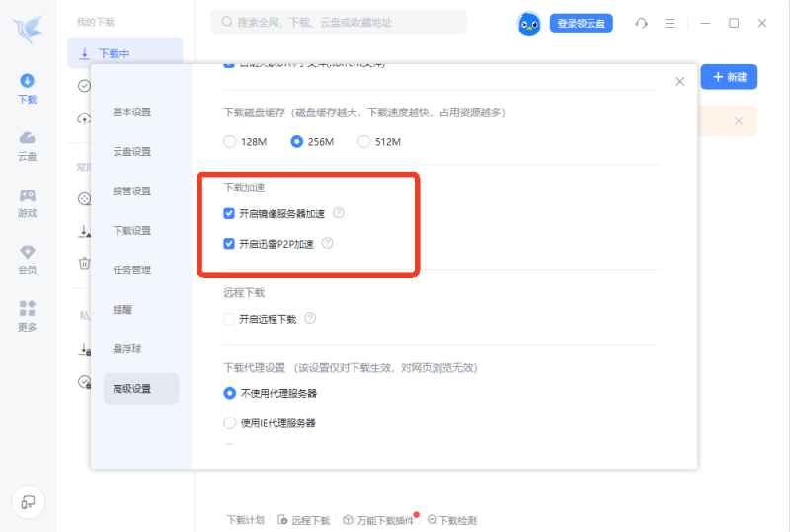Click the 下载磁盘缓存 section heading
790x532 pixels.
pyautogui.click(x=255, y=113)
